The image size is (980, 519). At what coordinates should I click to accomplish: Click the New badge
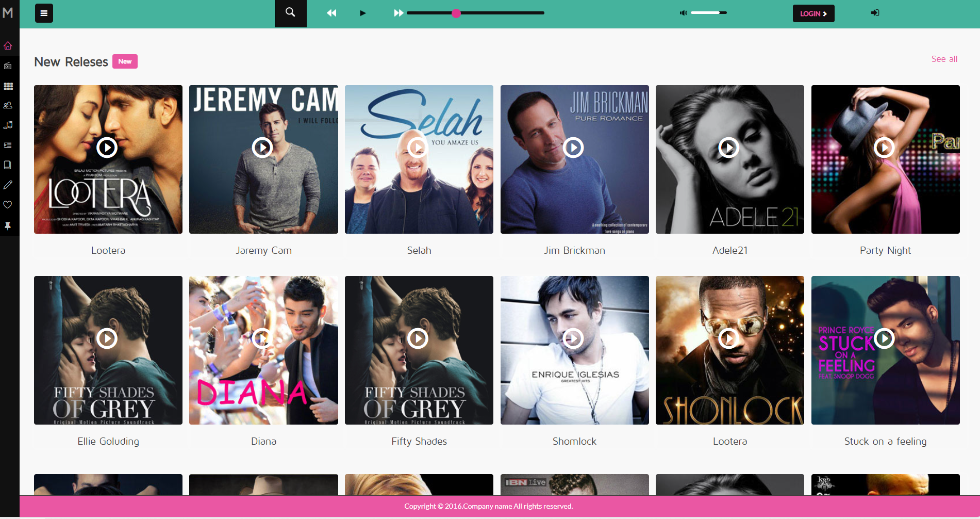pyautogui.click(x=125, y=61)
